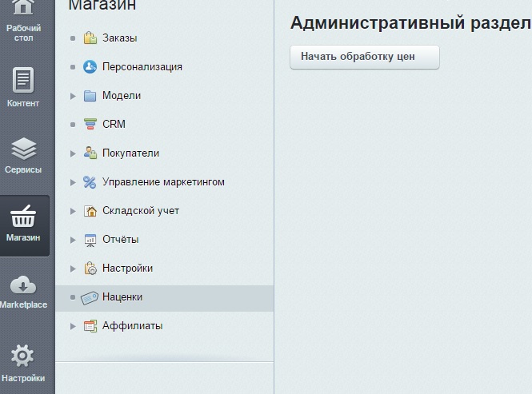Screen dimensions: 532x394
Task: Open the Рабочий стол section icon
Action: (x=24, y=8)
